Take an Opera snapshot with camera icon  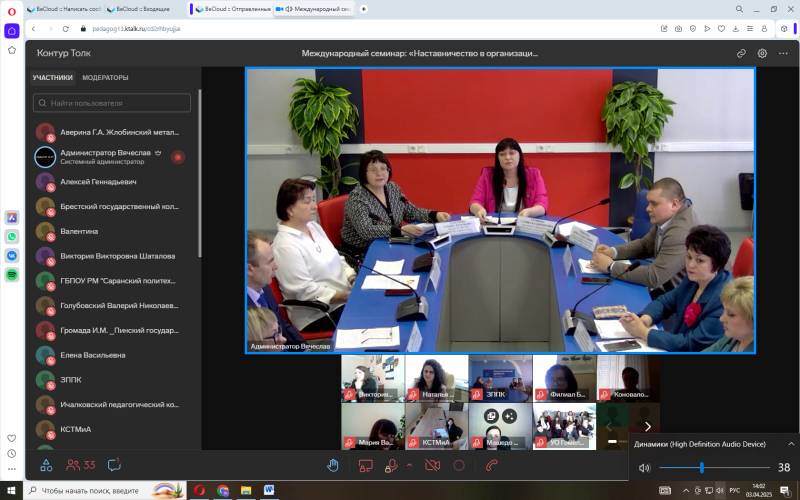(x=678, y=29)
